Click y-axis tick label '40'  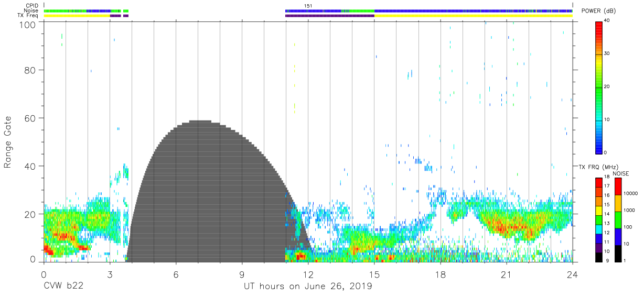click(30, 166)
